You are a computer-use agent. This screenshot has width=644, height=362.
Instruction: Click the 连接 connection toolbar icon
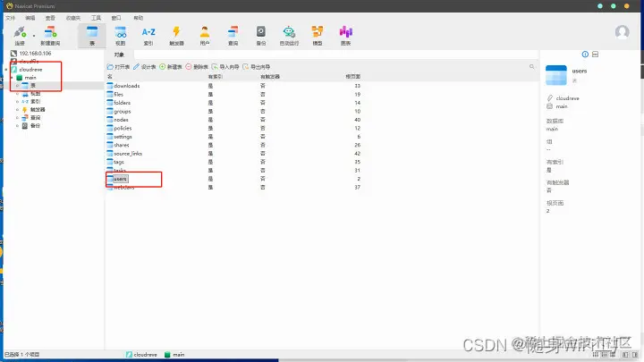point(20,36)
